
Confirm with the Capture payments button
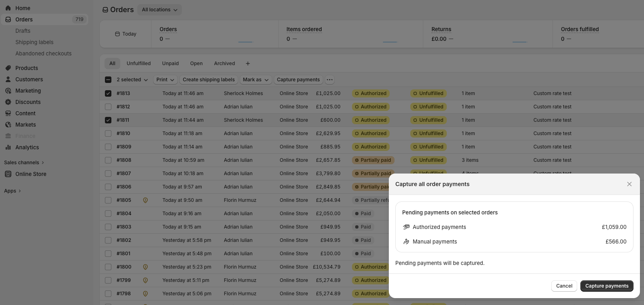606,286
